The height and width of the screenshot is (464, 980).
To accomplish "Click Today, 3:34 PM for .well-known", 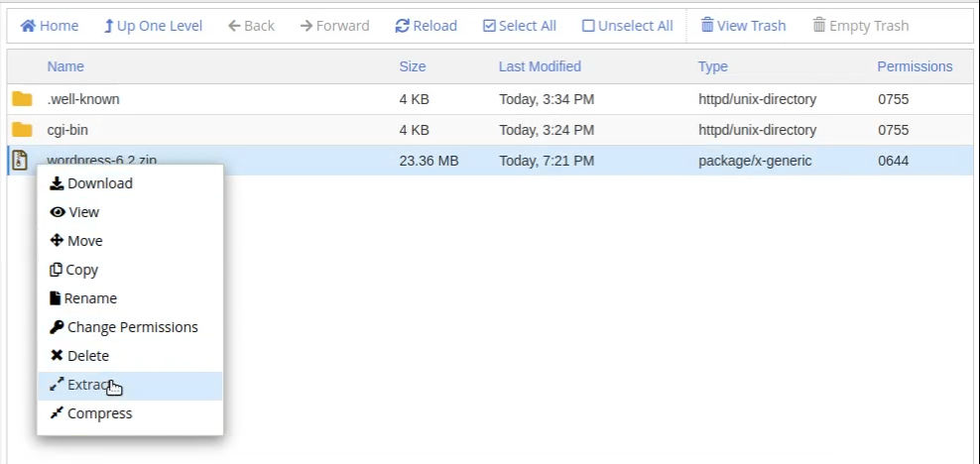I will click(x=547, y=99).
